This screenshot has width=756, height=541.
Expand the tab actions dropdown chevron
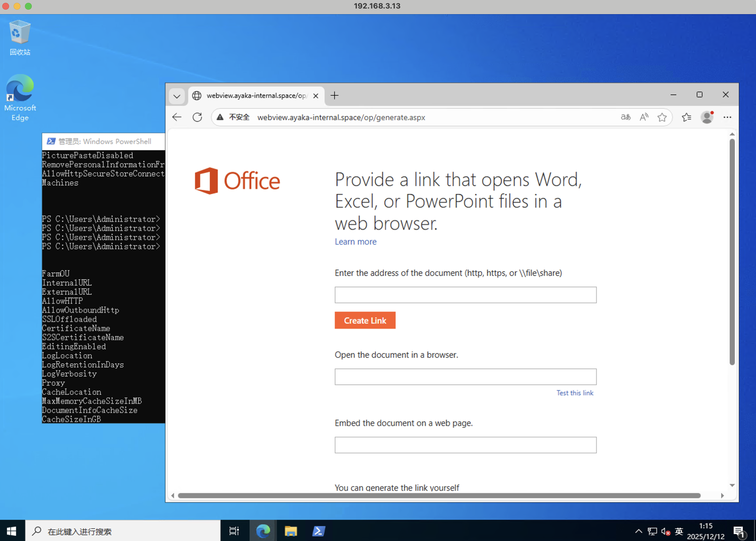177,96
